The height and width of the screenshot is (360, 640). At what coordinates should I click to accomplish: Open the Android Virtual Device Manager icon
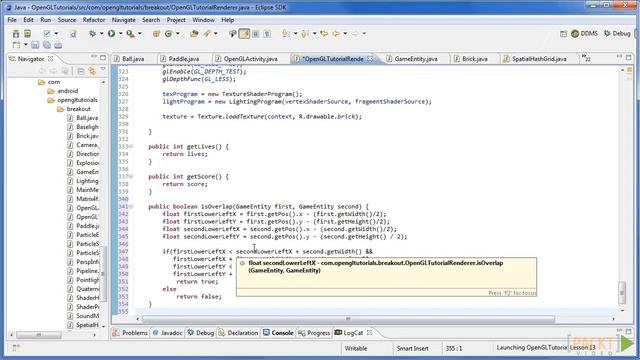point(27,33)
